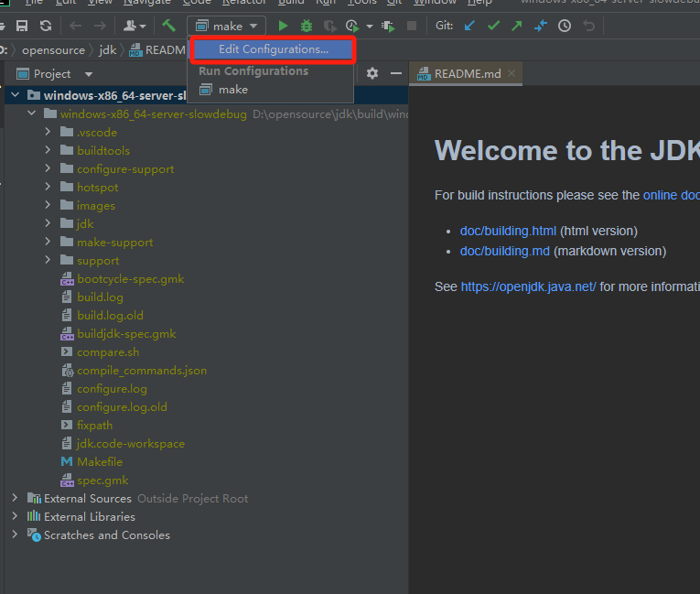
Task: Select buildjdk-spec.gmk file
Action: pos(126,334)
